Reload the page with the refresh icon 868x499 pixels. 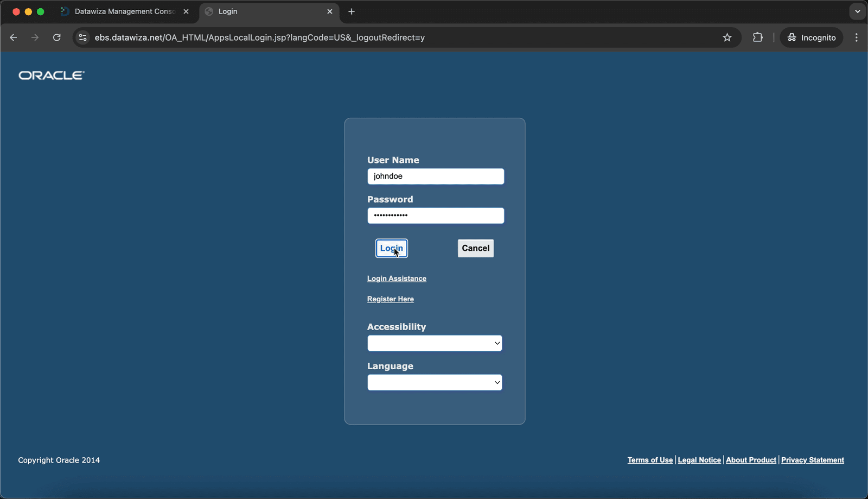coord(56,37)
